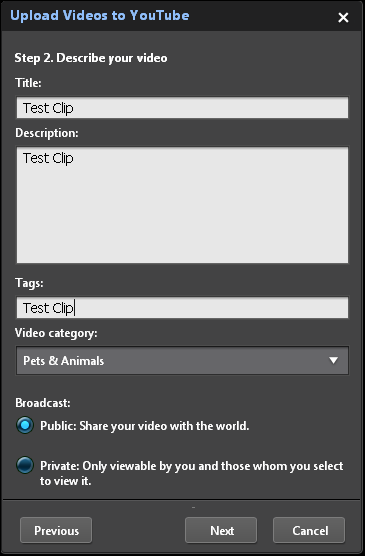Click the white arrow on category dropdown
The image size is (365, 556).
pyautogui.click(x=333, y=361)
